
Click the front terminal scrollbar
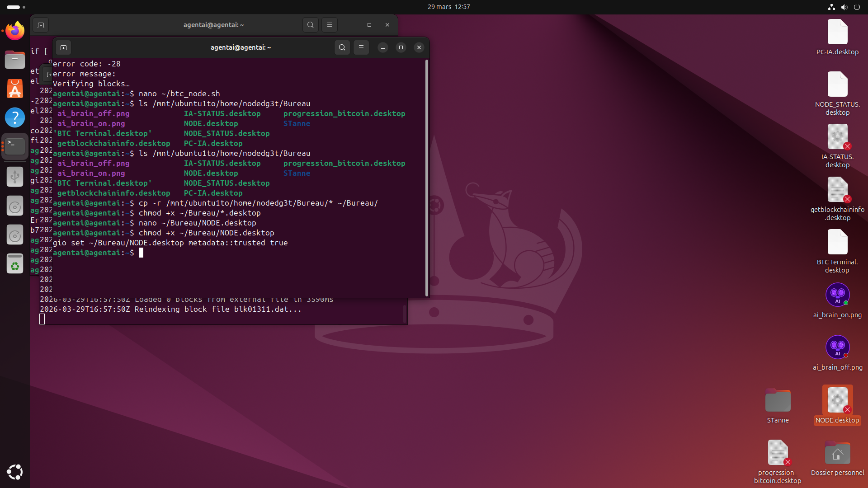(x=426, y=178)
